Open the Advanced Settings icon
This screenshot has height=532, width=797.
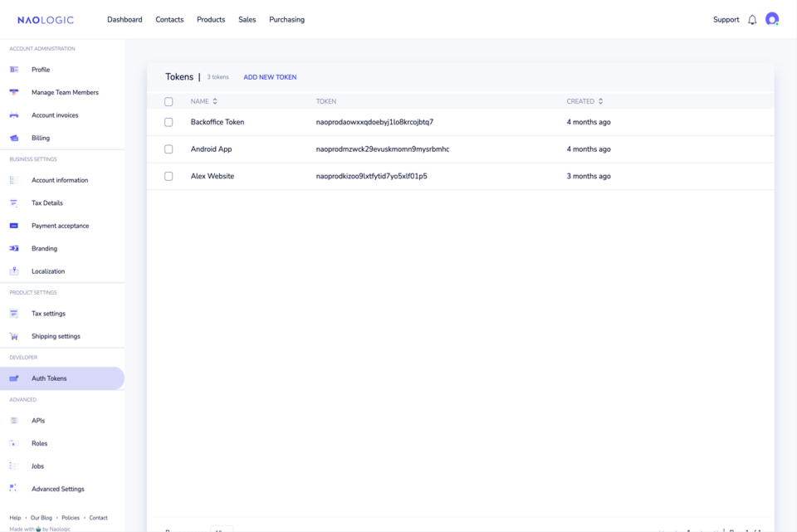pyautogui.click(x=14, y=489)
